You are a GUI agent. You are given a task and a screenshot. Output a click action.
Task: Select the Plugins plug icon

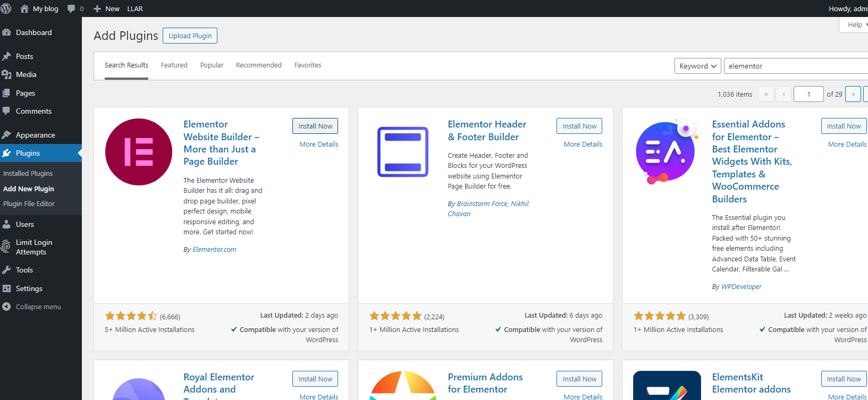[x=6, y=153]
